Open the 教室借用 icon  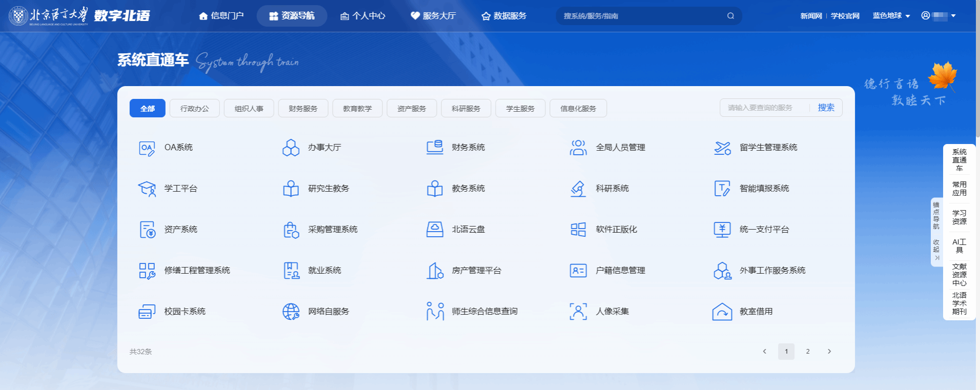[x=722, y=312]
